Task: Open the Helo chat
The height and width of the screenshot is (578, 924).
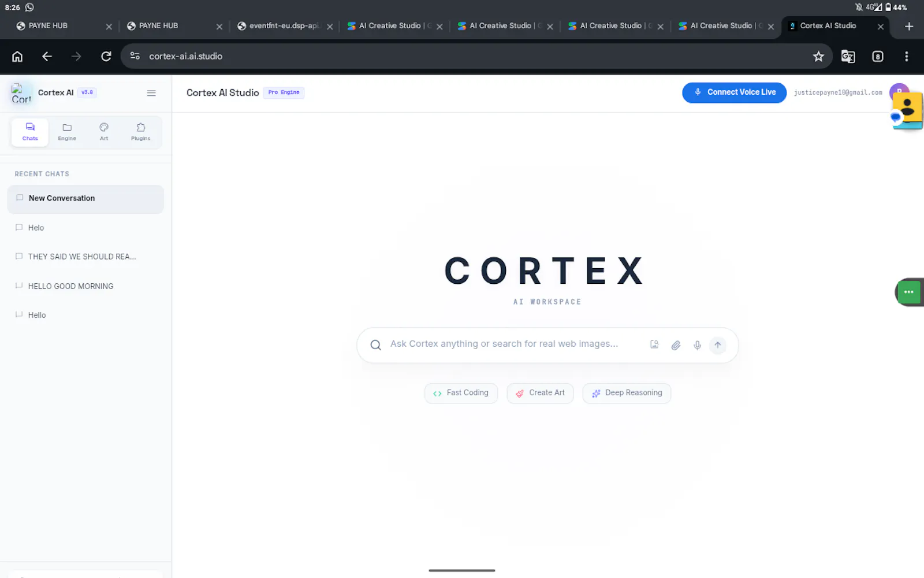Action: click(85, 228)
